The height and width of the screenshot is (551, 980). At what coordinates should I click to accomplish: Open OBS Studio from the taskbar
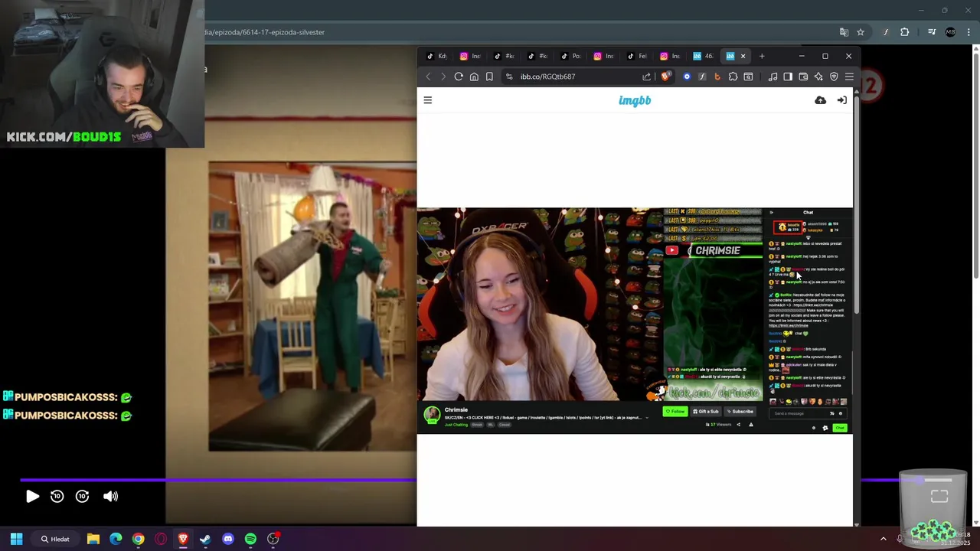click(273, 539)
